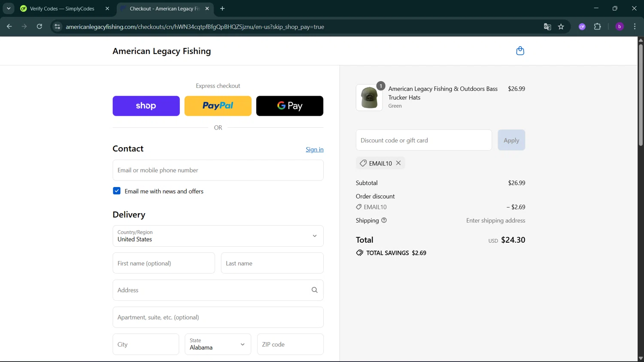Focus the Email or mobile phone number field

point(218,170)
